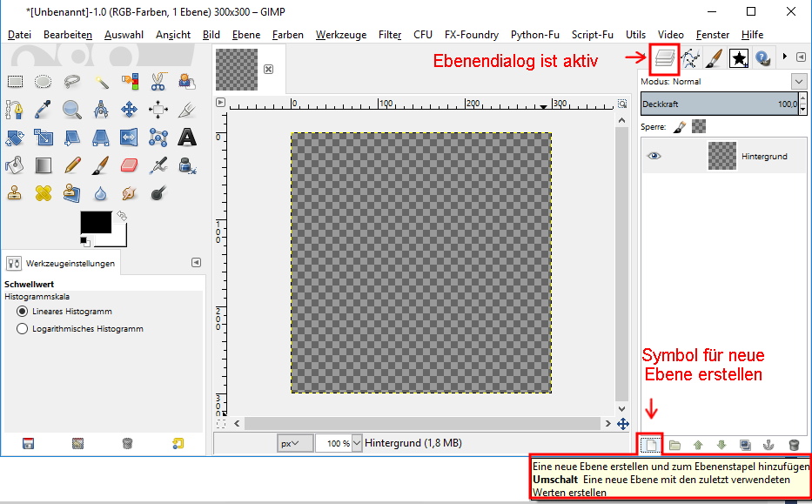Select the Paintbrush tool in toolbox
This screenshot has width=812, height=504.
[101, 165]
